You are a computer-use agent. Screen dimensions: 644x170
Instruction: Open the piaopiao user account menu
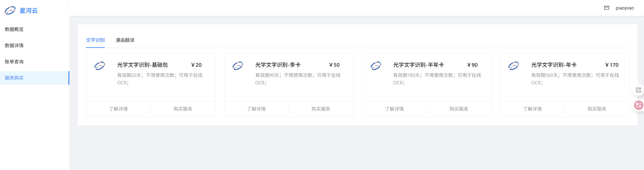pyautogui.click(x=624, y=8)
